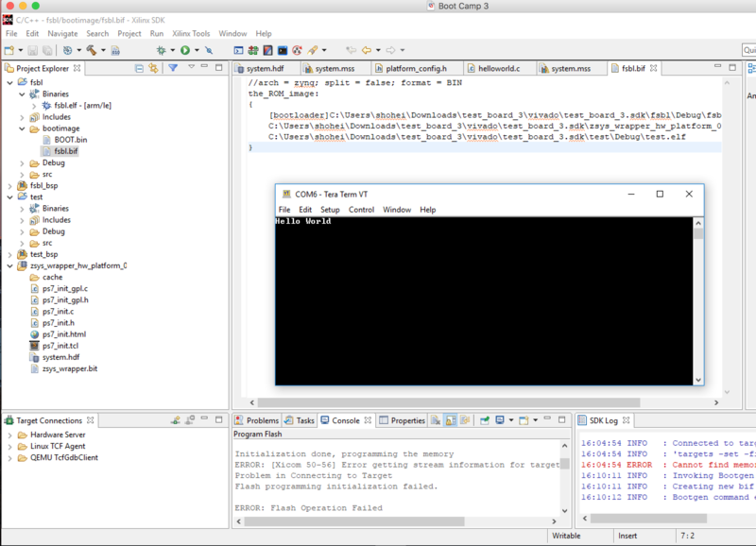756x546 pixels.
Task: Select BOOT.bin in bootimage folder
Action: (70, 140)
